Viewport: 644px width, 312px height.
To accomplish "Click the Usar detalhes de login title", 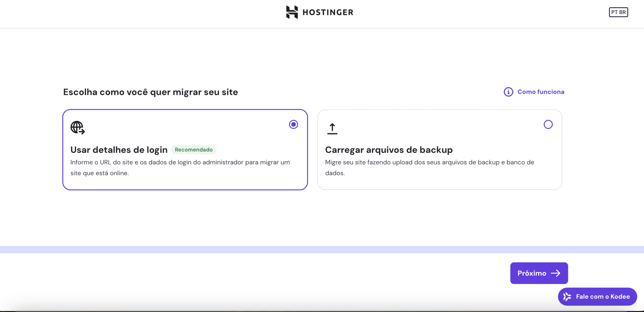I will click(119, 150).
